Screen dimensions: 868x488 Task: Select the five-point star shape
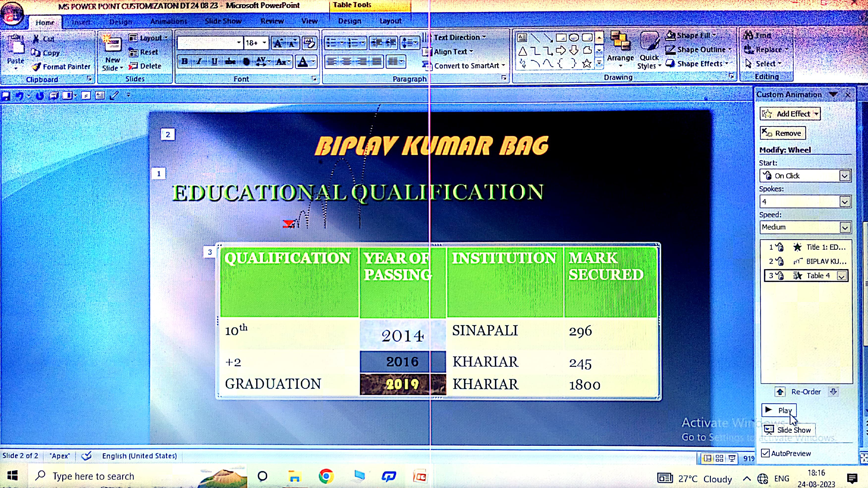[587, 63]
